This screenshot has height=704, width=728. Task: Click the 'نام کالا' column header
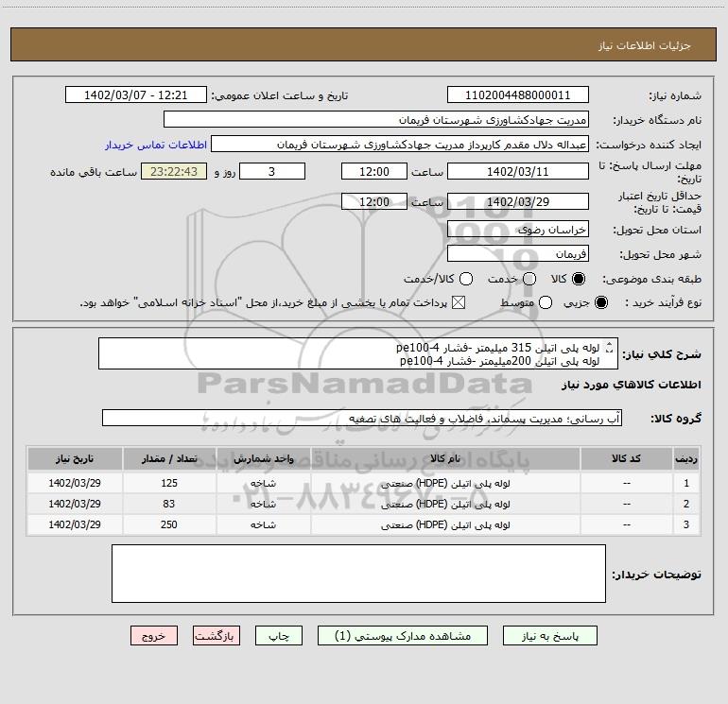(x=454, y=458)
